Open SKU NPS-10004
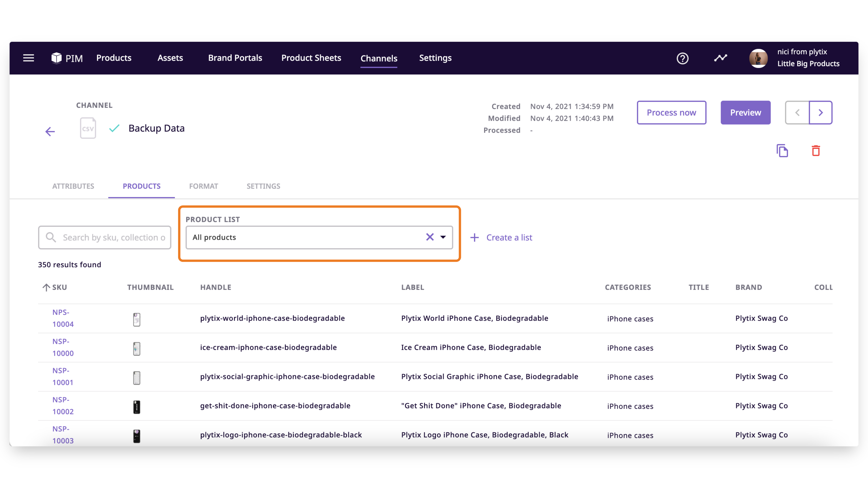The image size is (868, 488). pyautogui.click(x=63, y=318)
